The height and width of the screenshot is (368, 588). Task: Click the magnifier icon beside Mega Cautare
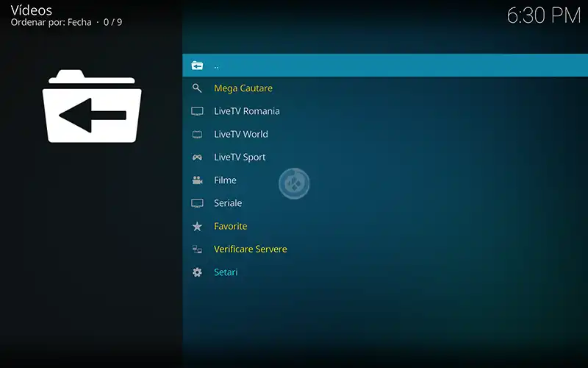click(x=197, y=88)
